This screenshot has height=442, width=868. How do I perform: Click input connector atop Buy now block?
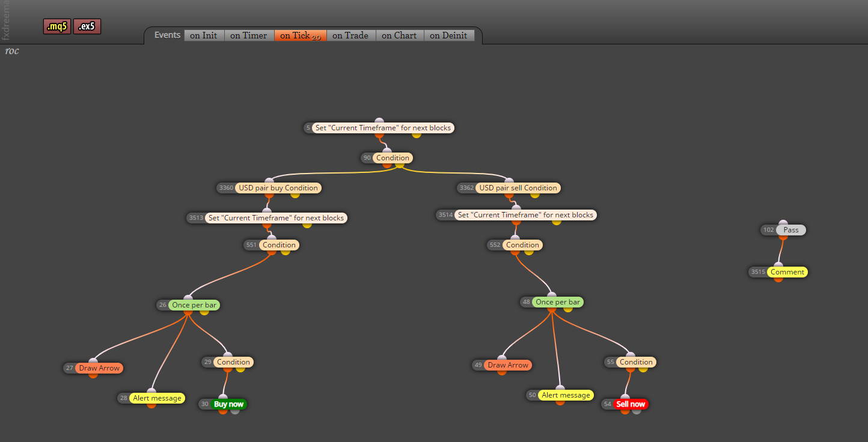[x=223, y=398]
